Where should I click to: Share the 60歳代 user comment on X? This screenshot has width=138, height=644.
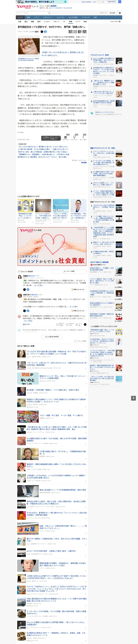[x=85, y=324]
